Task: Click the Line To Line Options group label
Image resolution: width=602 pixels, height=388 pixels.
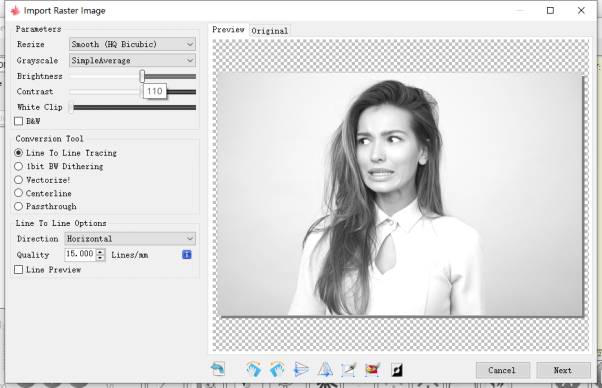Action: tap(61, 223)
